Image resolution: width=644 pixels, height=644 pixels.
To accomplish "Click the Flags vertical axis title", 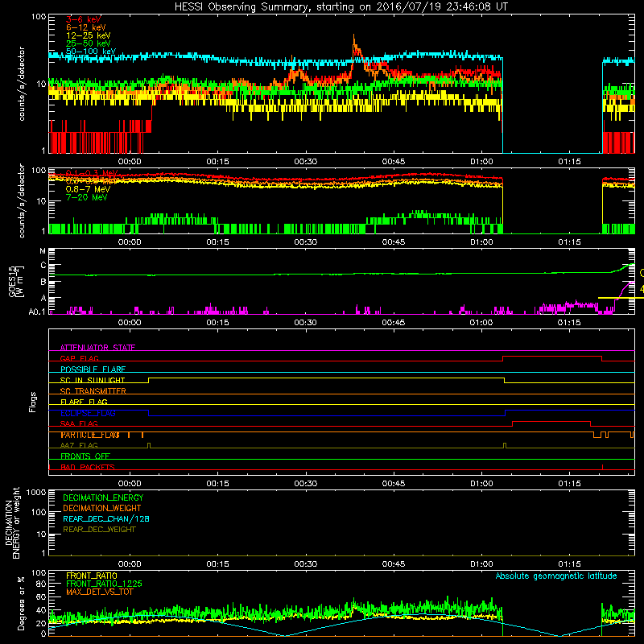I will tap(32, 402).
